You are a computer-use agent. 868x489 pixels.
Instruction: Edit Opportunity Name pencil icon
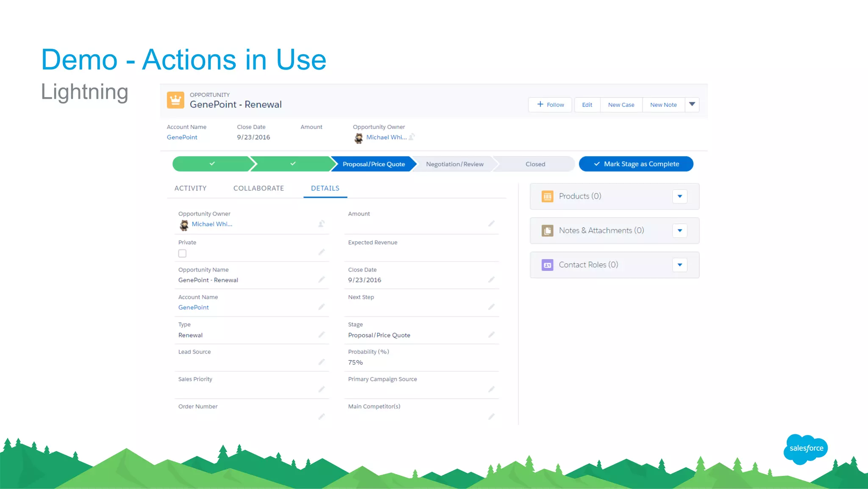[x=322, y=279]
